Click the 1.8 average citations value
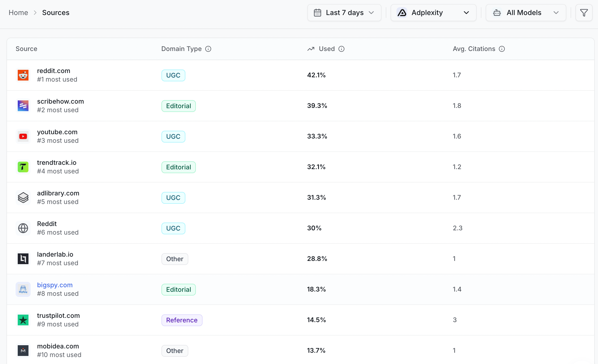 (457, 106)
